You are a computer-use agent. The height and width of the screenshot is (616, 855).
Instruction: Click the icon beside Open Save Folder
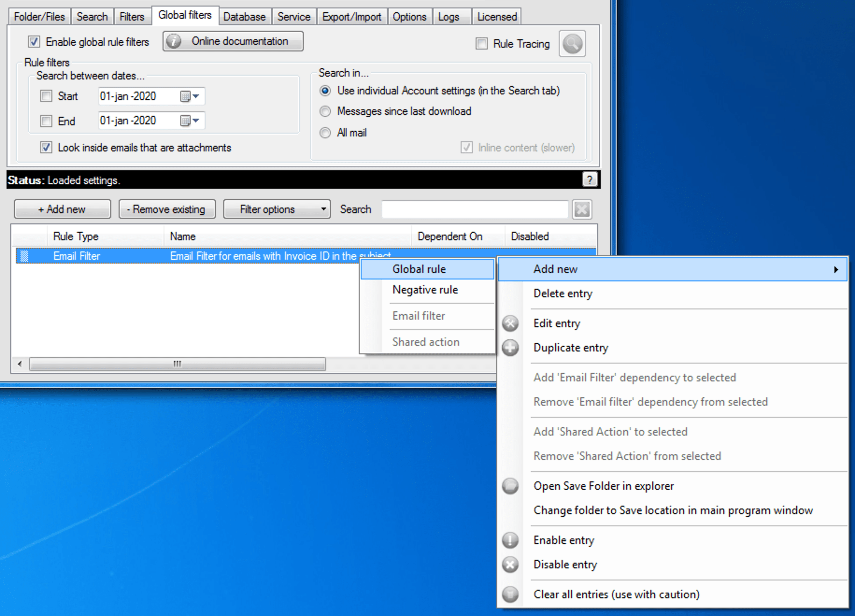[x=510, y=486]
